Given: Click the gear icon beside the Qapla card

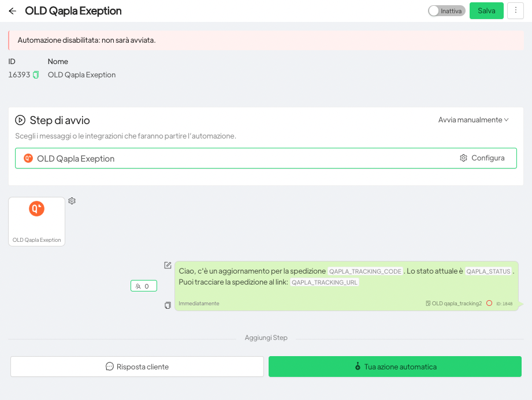Looking at the screenshot, I should tap(72, 201).
